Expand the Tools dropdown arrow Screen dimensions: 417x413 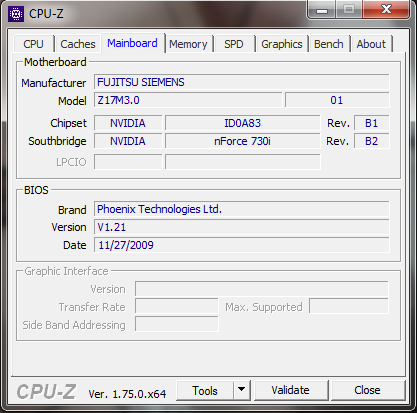pyautogui.click(x=242, y=390)
